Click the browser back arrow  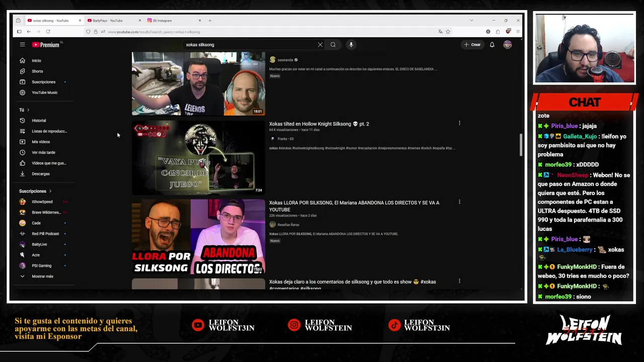tap(29, 32)
